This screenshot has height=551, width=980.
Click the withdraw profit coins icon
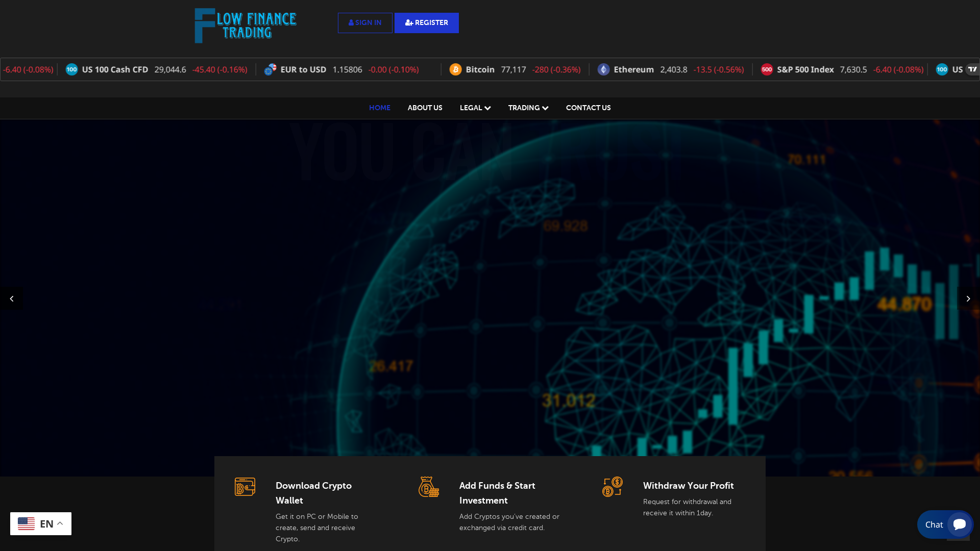tap(612, 487)
